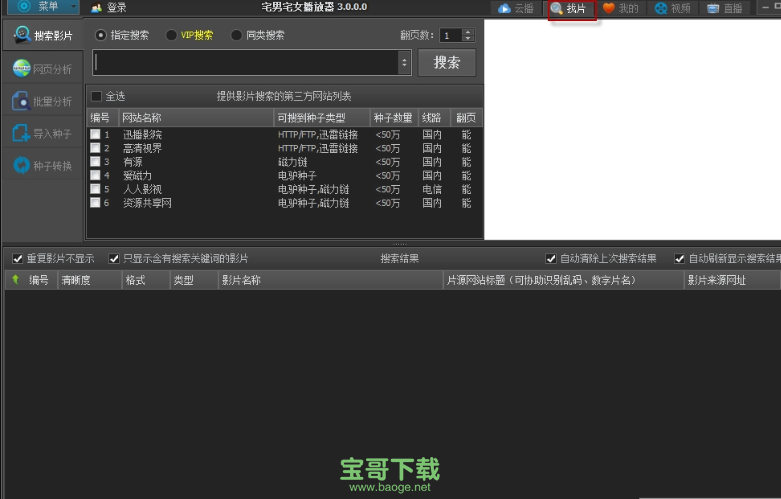
Task: Open 导入种子 import seed tool
Action: pyautogui.click(x=43, y=133)
